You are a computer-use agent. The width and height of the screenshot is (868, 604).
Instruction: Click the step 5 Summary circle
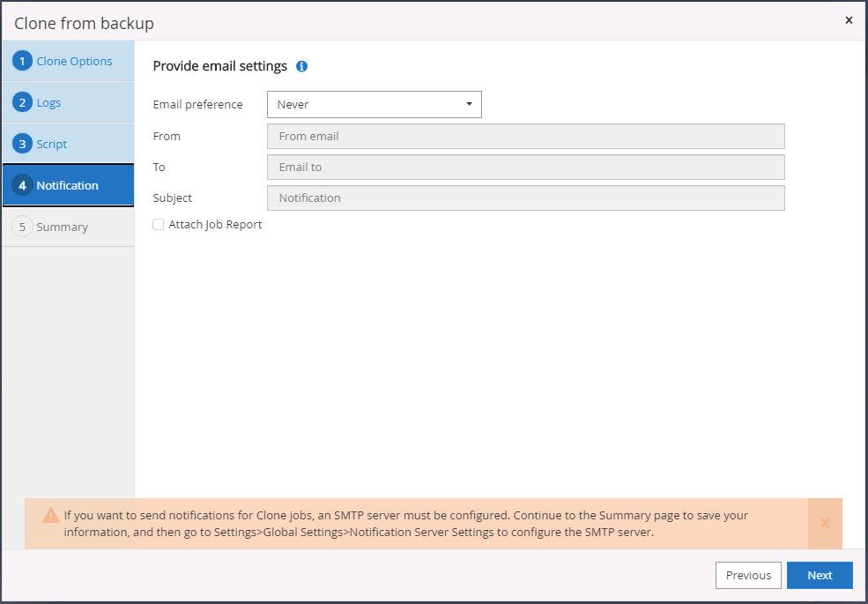point(22,227)
